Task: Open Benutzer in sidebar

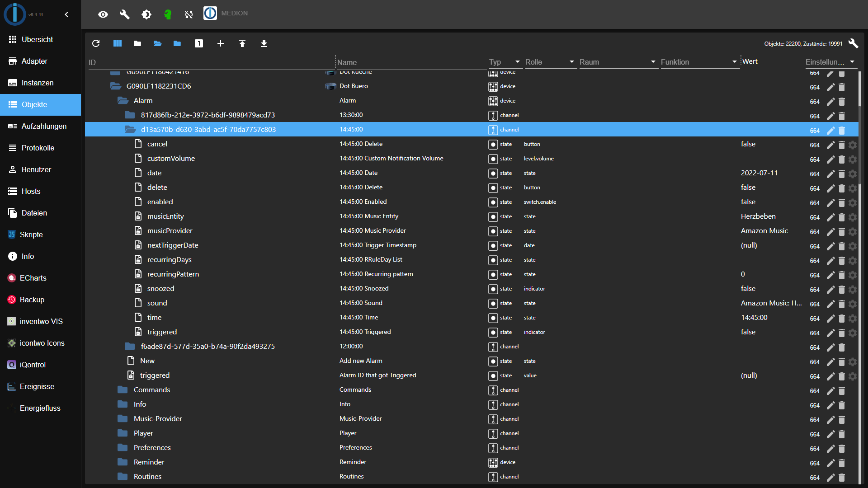Action: coord(41,169)
